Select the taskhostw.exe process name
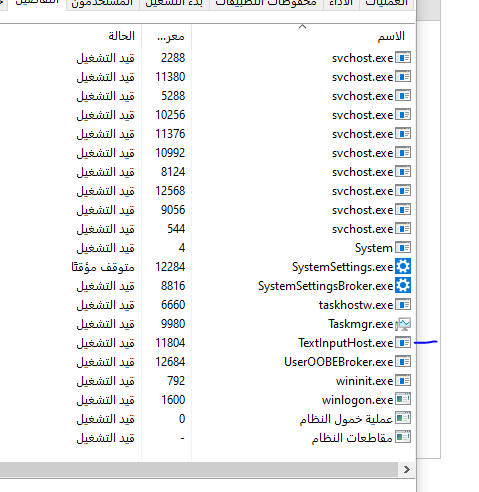The width and height of the screenshot is (479, 492). point(356,305)
